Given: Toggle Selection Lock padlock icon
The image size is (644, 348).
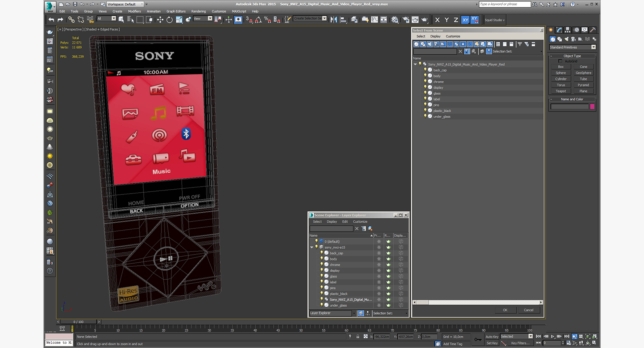Looking at the screenshot, I should tap(358, 336).
